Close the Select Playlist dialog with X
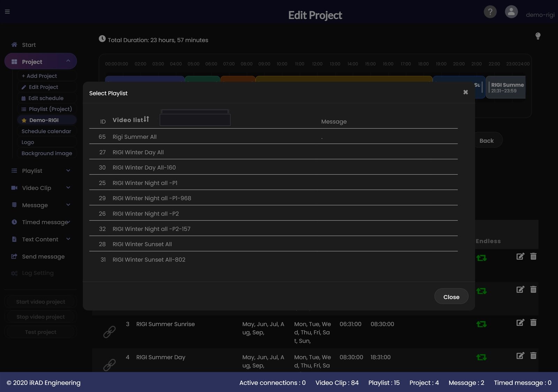The image size is (558, 392). (x=466, y=92)
